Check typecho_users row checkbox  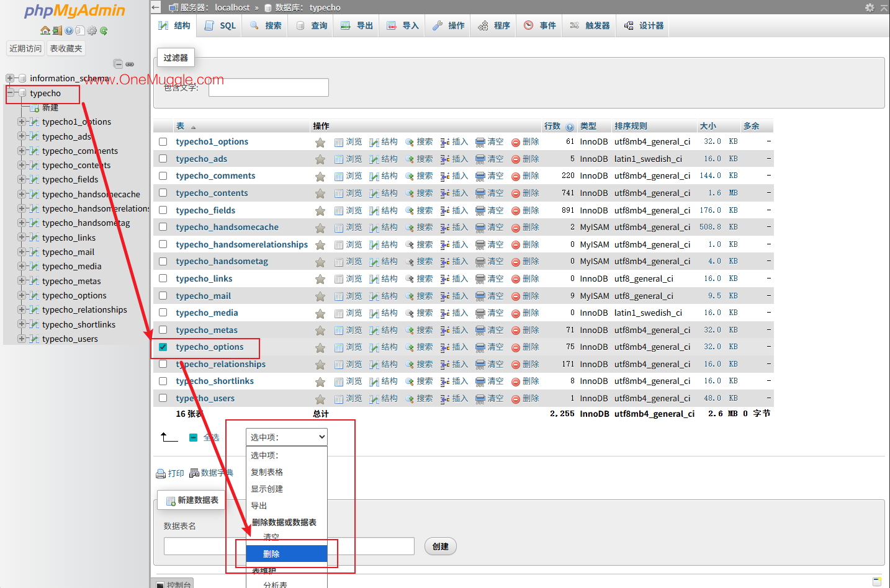click(163, 398)
